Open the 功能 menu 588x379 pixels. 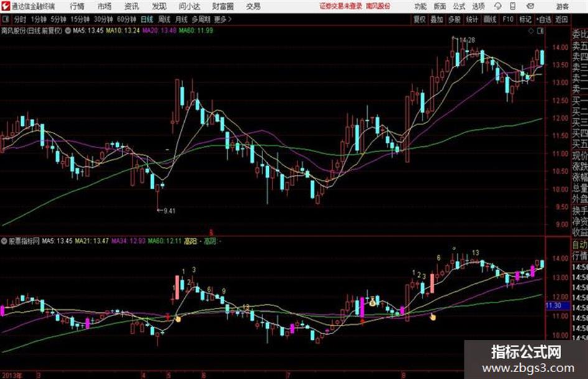[421, 6]
